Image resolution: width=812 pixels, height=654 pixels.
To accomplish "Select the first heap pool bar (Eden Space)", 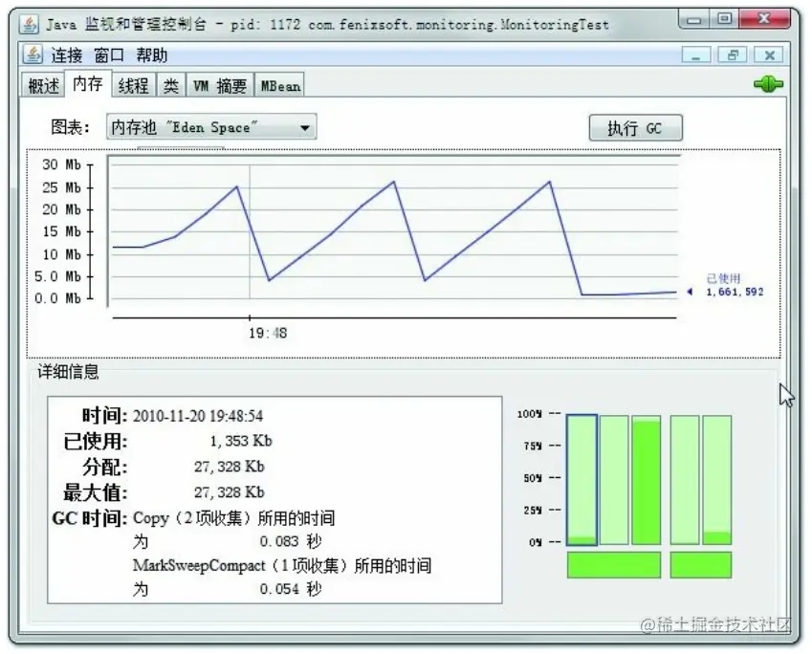I will point(582,479).
